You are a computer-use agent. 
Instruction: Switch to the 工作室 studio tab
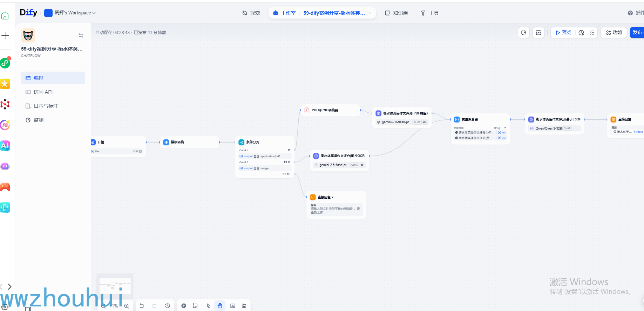point(284,13)
